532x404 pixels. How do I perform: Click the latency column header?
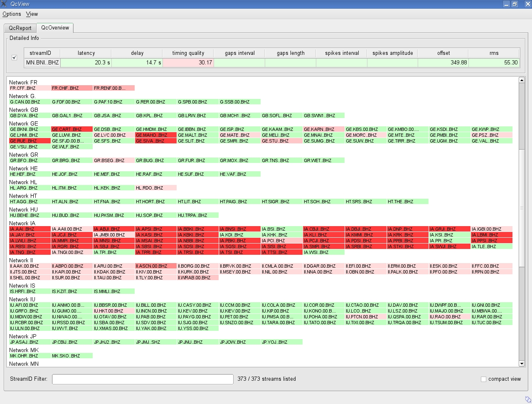(x=86, y=53)
